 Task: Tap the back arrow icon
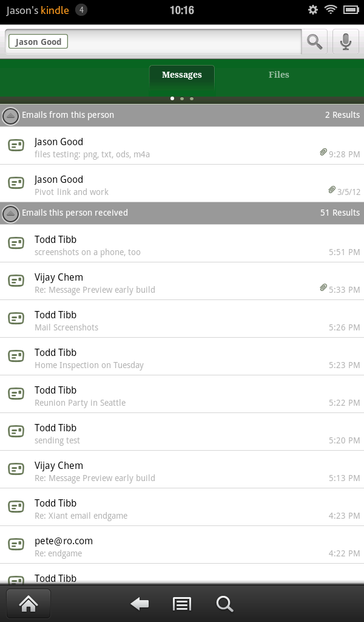(x=140, y=604)
